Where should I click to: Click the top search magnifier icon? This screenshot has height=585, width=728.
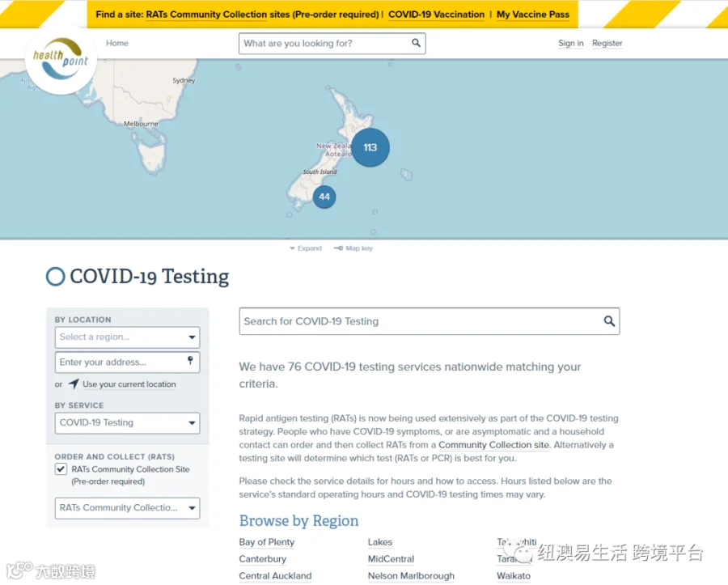point(416,43)
